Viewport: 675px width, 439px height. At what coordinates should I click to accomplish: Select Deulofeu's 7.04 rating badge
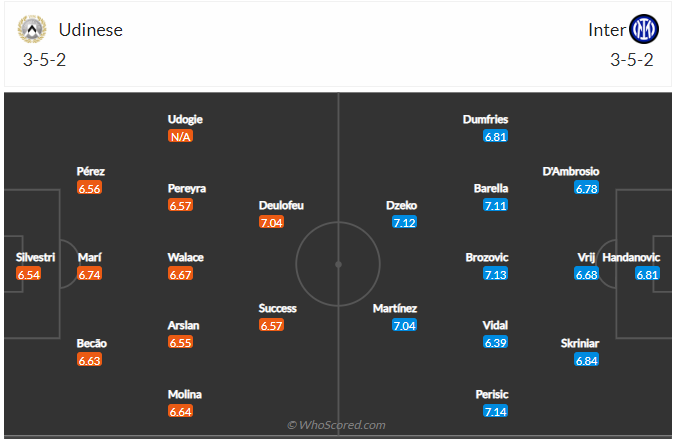tap(271, 222)
